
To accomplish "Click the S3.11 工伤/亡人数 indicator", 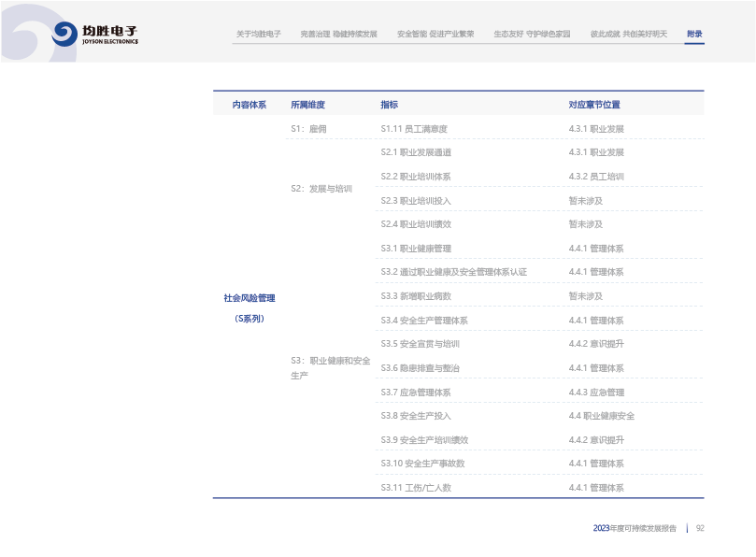I will 415,488.
